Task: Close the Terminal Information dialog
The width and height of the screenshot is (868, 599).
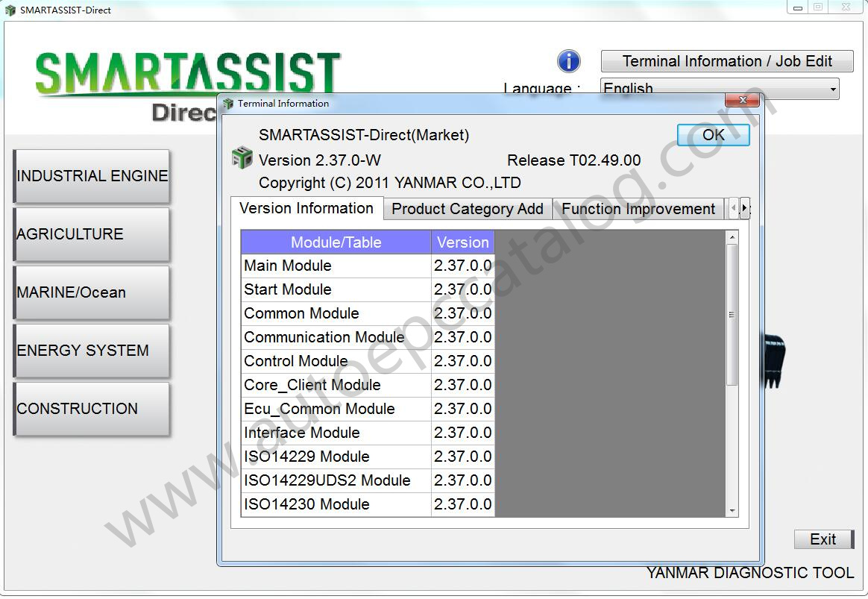Action: coord(742,100)
